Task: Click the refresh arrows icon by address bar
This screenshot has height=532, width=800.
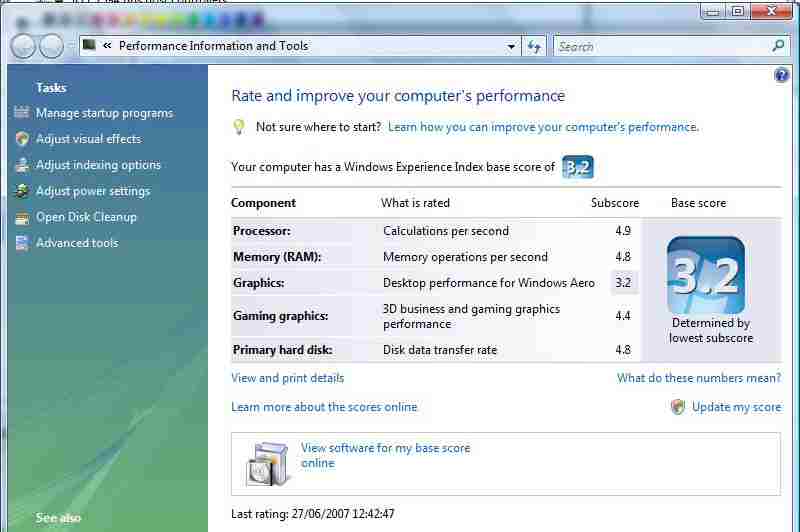Action: (x=534, y=47)
